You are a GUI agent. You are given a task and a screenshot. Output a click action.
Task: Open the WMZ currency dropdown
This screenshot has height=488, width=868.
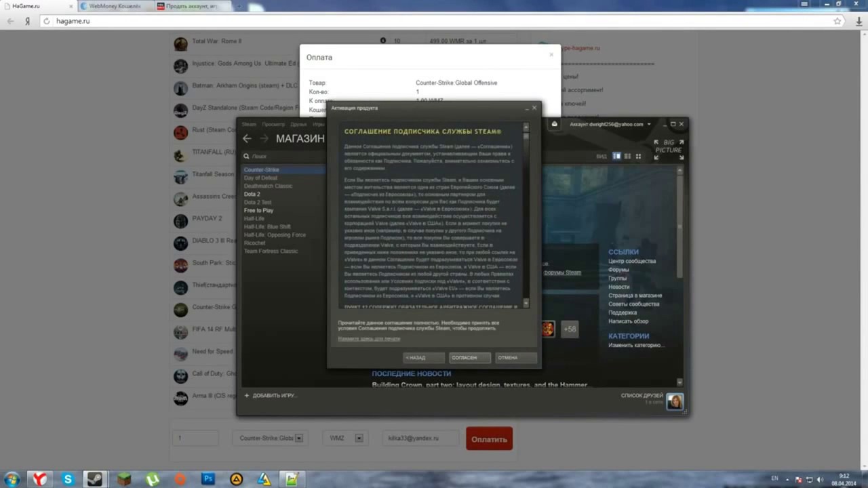point(344,438)
